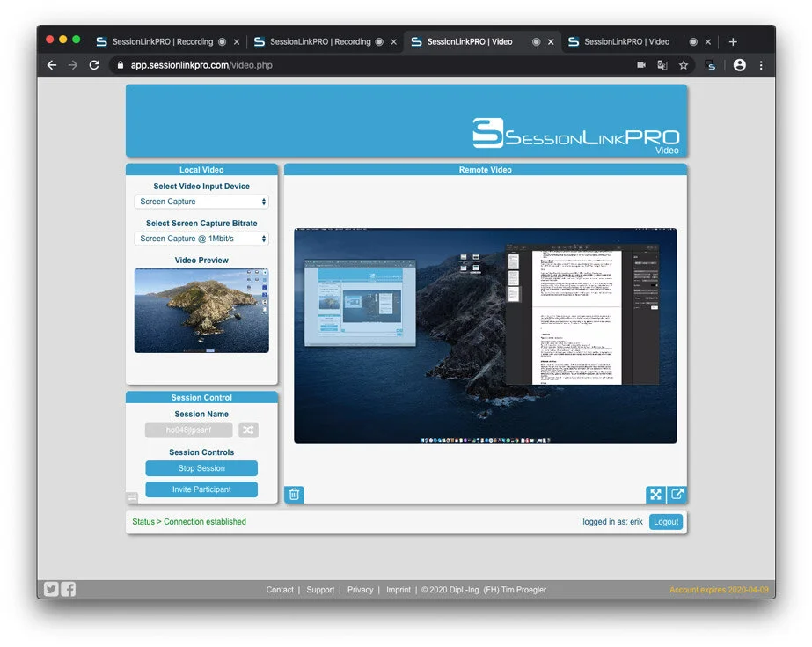Click the Stop Session button
The image size is (812, 647).
click(x=201, y=468)
